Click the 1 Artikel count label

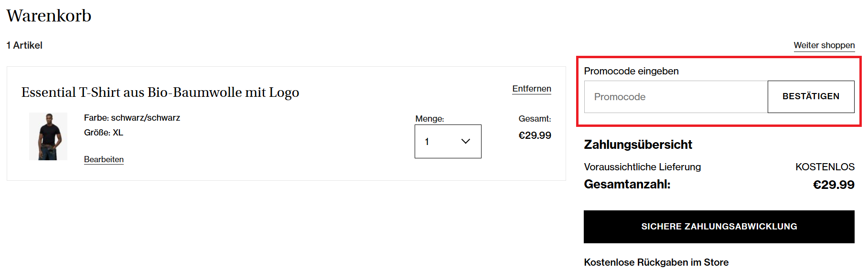(24, 45)
